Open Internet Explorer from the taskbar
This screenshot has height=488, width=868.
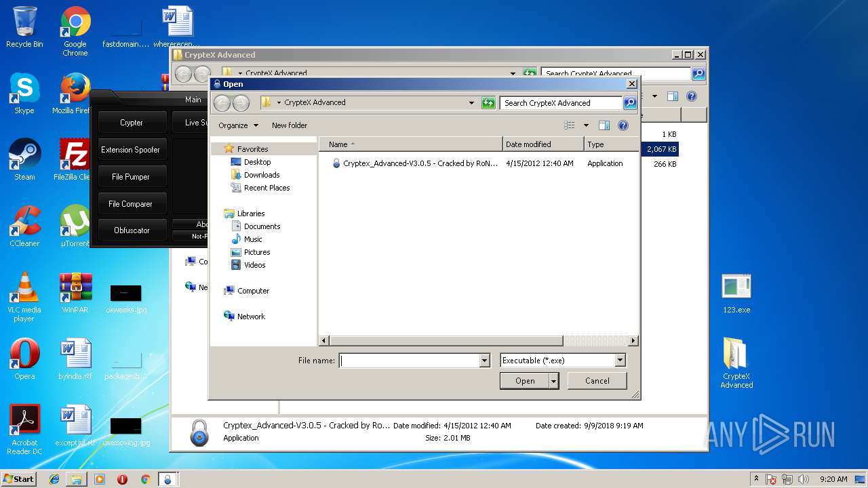point(54,479)
